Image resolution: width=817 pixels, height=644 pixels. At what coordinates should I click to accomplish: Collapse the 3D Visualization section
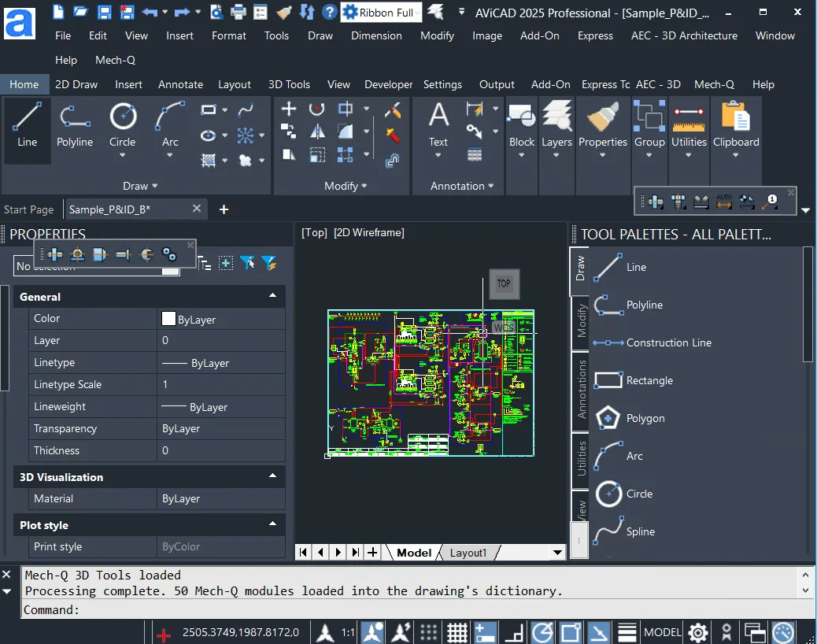[x=272, y=476]
